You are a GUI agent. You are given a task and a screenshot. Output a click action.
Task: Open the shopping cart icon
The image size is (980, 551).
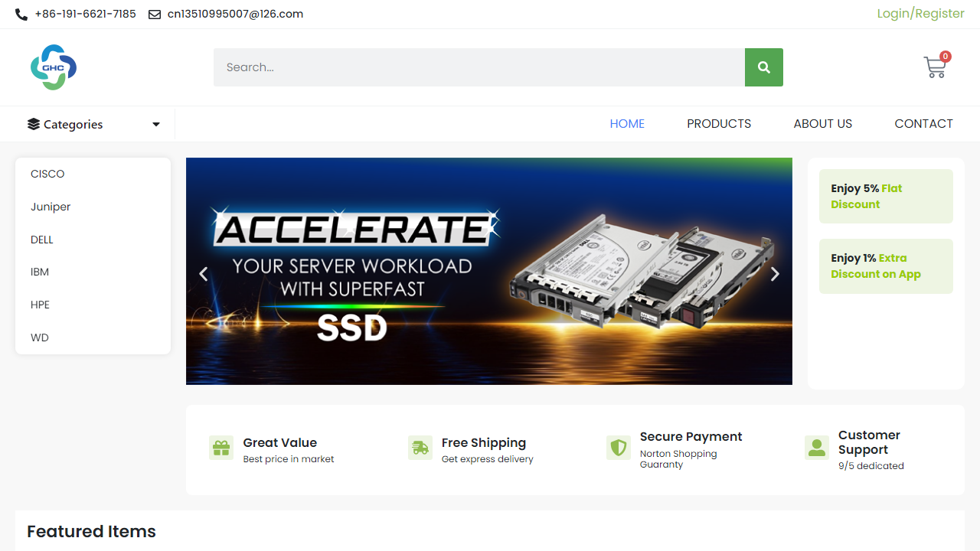tap(934, 68)
